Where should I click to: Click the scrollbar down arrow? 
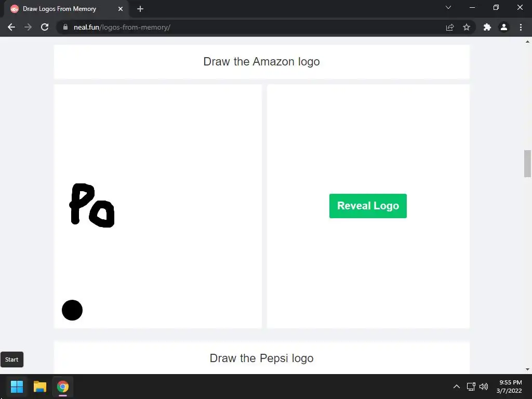click(528, 369)
